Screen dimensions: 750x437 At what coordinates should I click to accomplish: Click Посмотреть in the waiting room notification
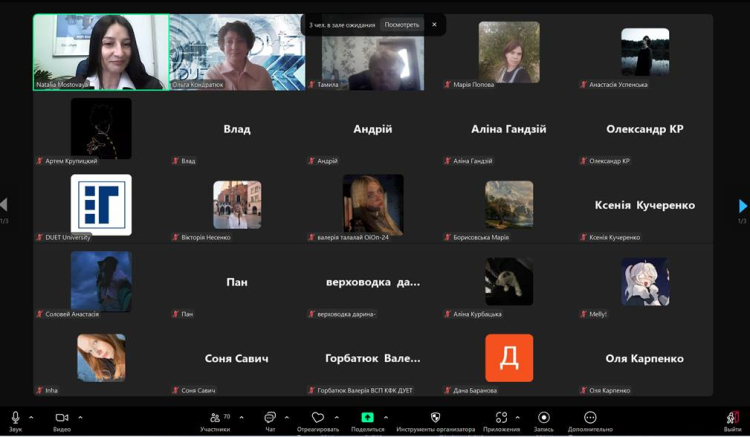pyautogui.click(x=403, y=25)
